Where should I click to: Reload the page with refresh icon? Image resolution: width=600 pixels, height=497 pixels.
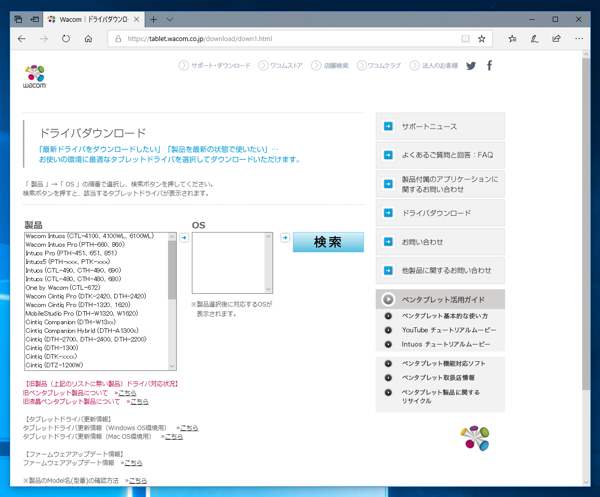coord(66,39)
